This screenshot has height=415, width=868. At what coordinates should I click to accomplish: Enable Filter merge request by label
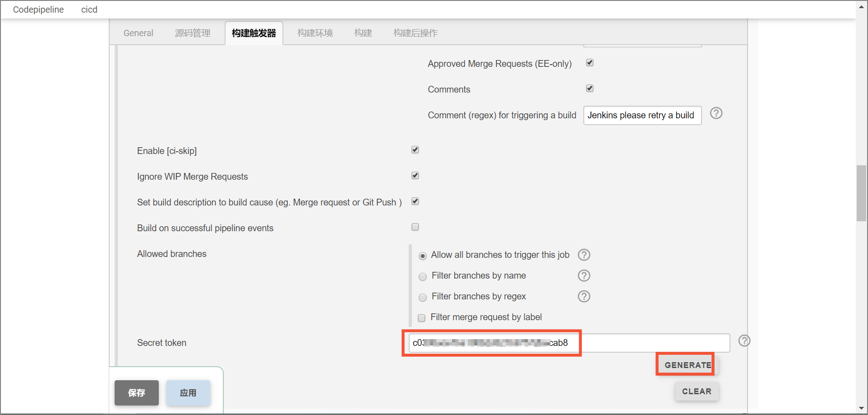point(421,318)
